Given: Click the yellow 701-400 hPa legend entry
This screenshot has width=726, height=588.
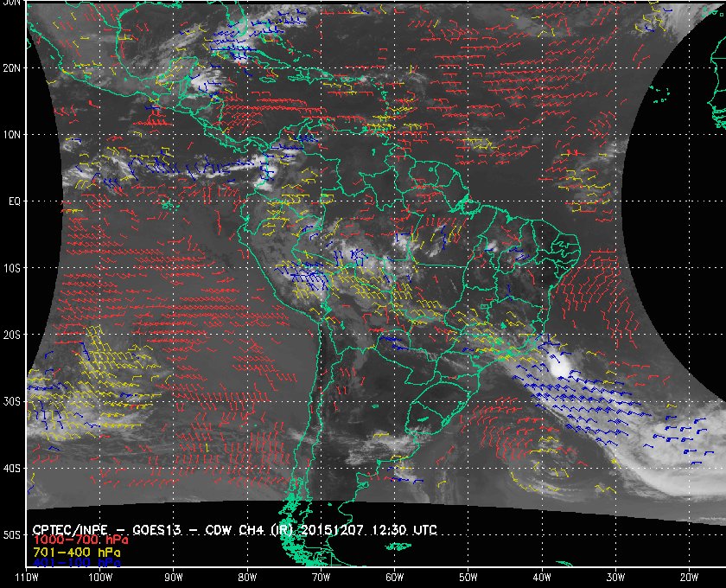Looking at the screenshot, I should (x=76, y=553).
